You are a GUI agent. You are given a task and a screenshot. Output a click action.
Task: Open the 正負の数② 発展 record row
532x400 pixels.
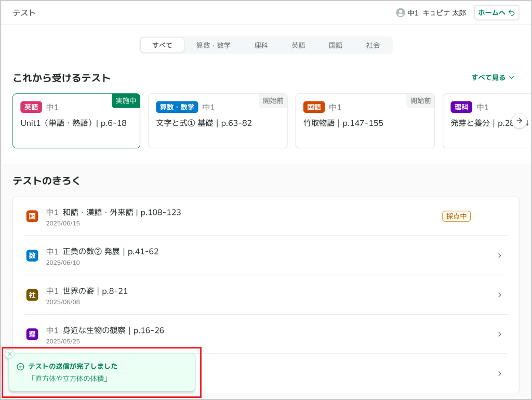pyautogui.click(x=266, y=255)
